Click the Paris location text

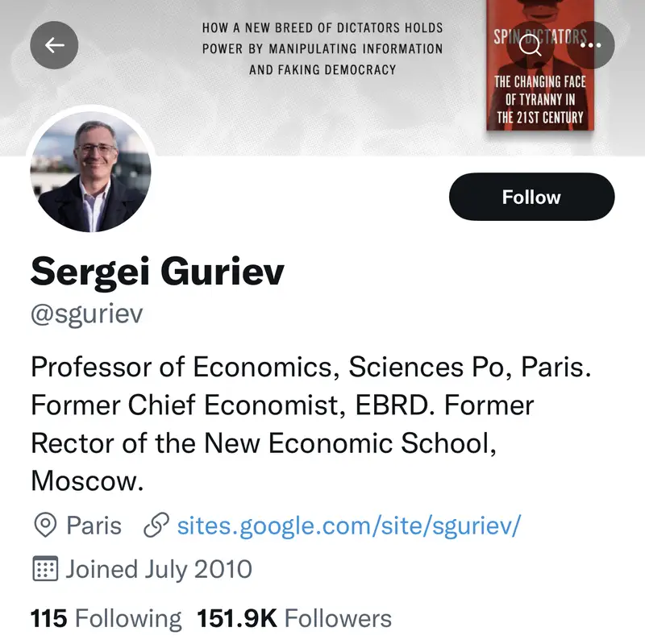coord(94,526)
